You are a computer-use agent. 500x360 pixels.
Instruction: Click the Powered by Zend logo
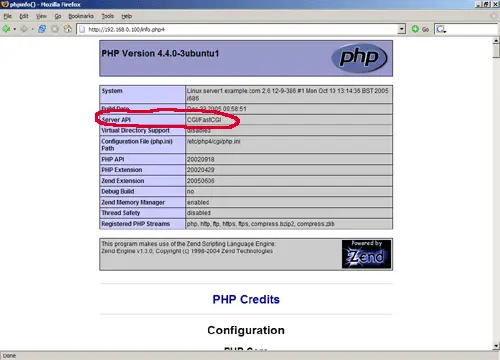pos(366,254)
